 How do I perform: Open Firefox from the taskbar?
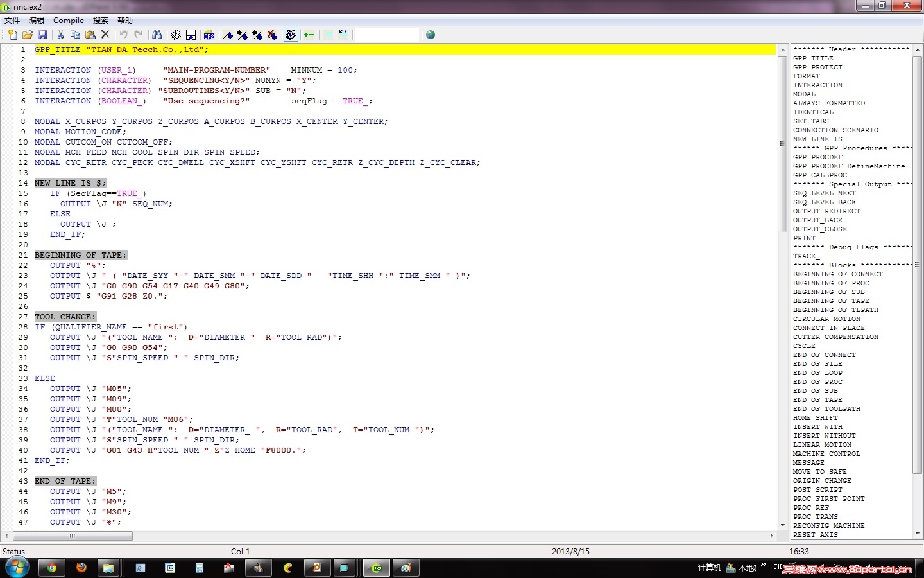(81, 568)
